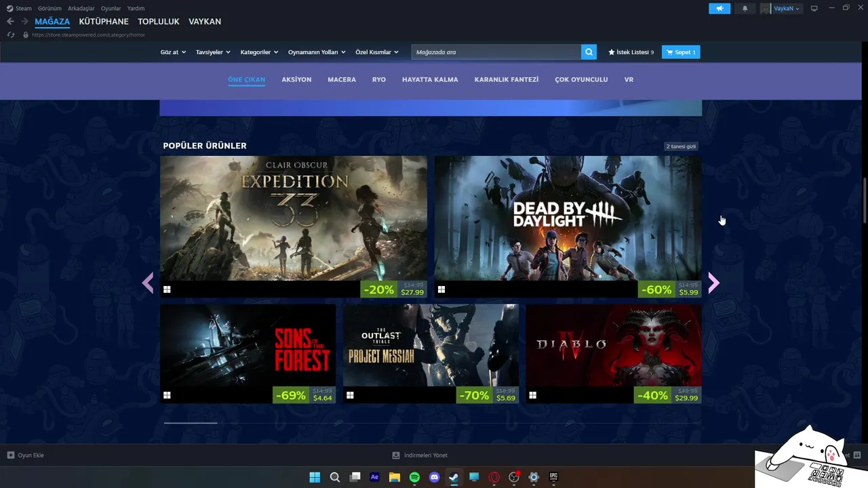Select the MAĞAZA tab
Image resolution: width=868 pixels, height=488 pixels.
pos(52,22)
